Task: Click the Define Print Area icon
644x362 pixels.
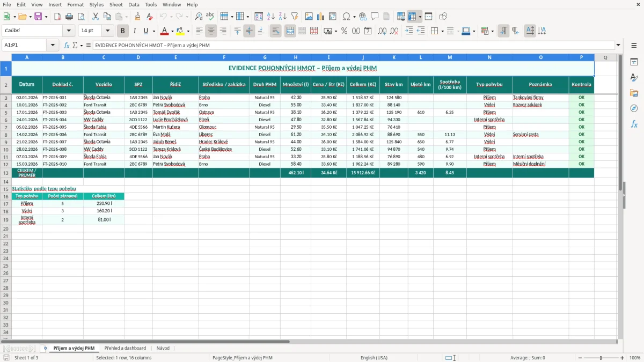Action: [x=401, y=17]
